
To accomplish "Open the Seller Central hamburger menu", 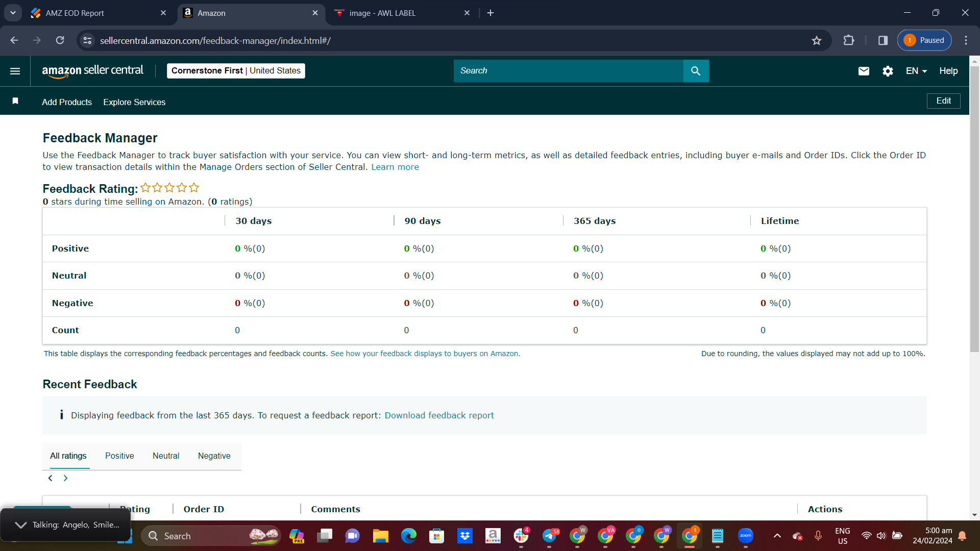I will pyautogui.click(x=15, y=71).
